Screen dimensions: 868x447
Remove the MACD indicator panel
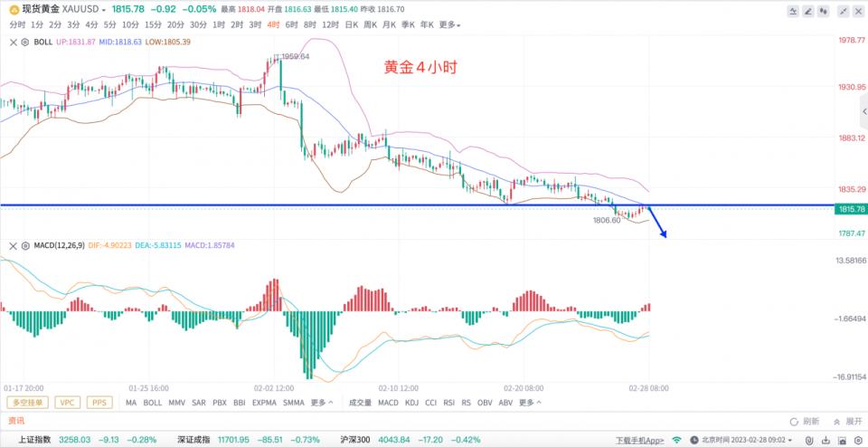13,245
